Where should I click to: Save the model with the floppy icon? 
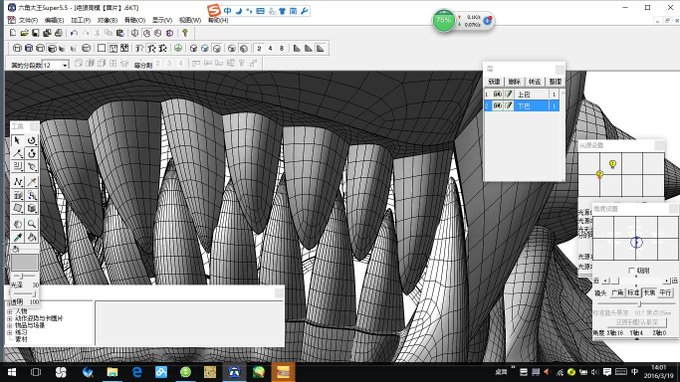(36, 33)
